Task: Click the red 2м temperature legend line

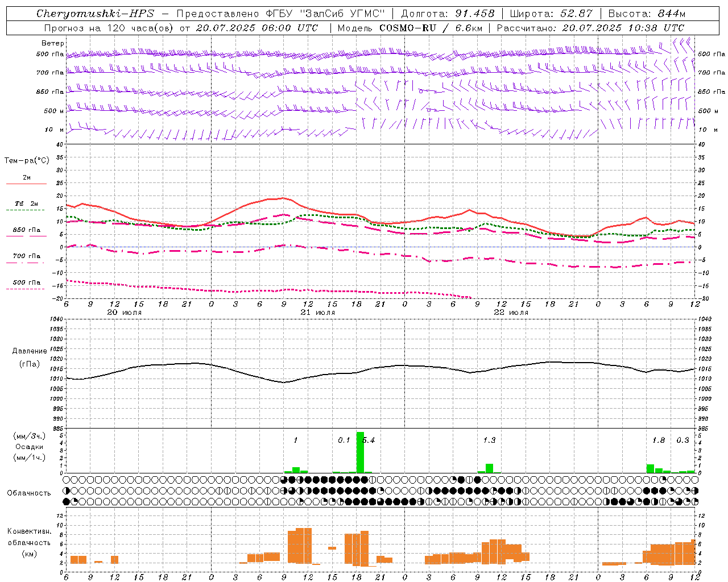Action: tap(26, 184)
